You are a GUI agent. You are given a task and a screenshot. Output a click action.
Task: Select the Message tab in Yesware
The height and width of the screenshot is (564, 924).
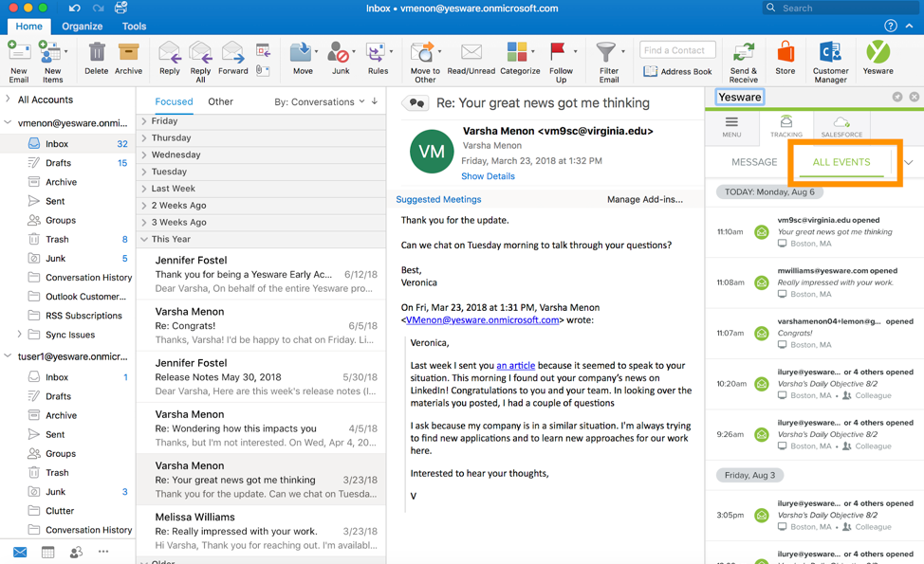coord(754,162)
